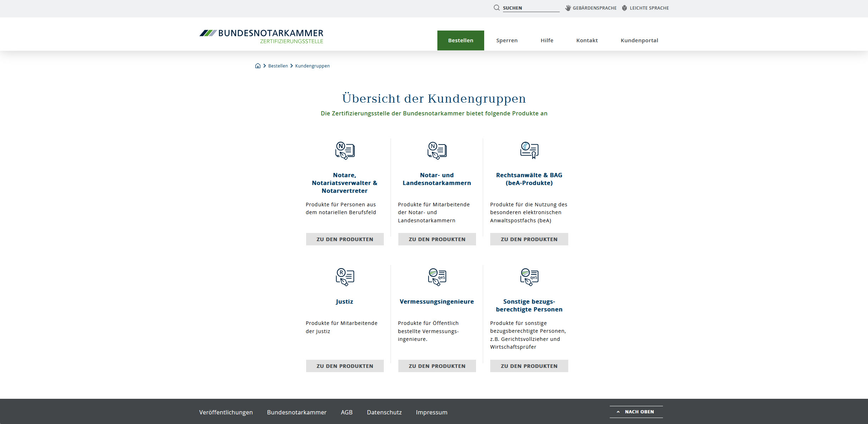
Task: Click the Vermessungsingenieure qeS icon
Action: (x=437, y=277)
